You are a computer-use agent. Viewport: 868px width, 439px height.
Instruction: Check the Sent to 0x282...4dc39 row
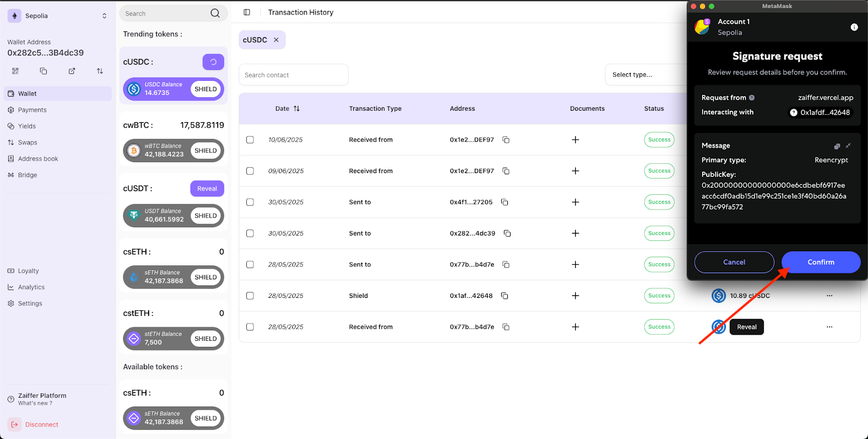pyautogui.click(x=250, y=233)
